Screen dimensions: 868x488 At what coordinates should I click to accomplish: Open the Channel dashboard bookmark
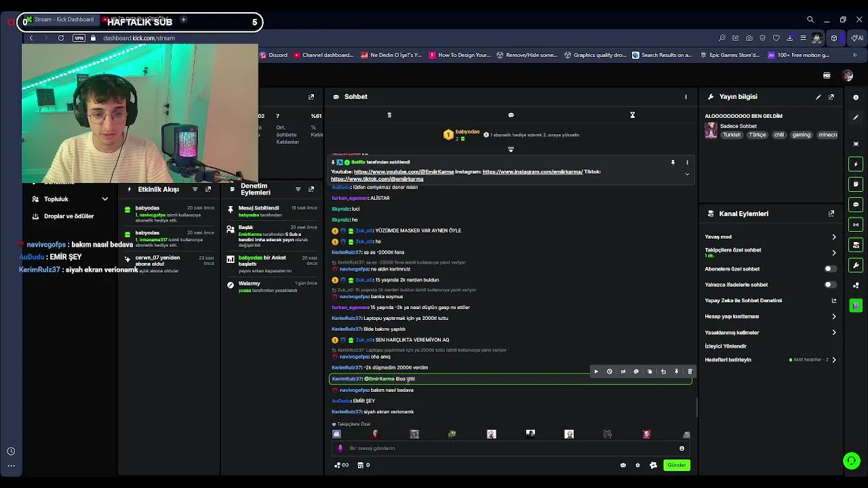pyautogui.click(x=323, y=55)
